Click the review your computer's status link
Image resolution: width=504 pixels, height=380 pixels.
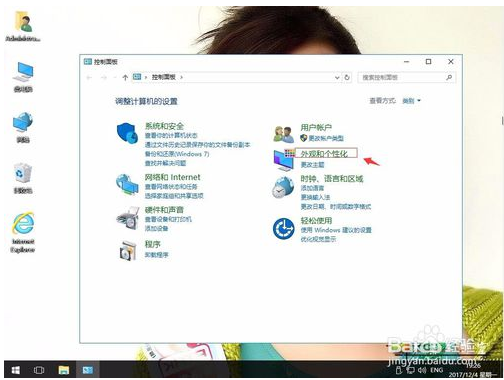point(171,135)
